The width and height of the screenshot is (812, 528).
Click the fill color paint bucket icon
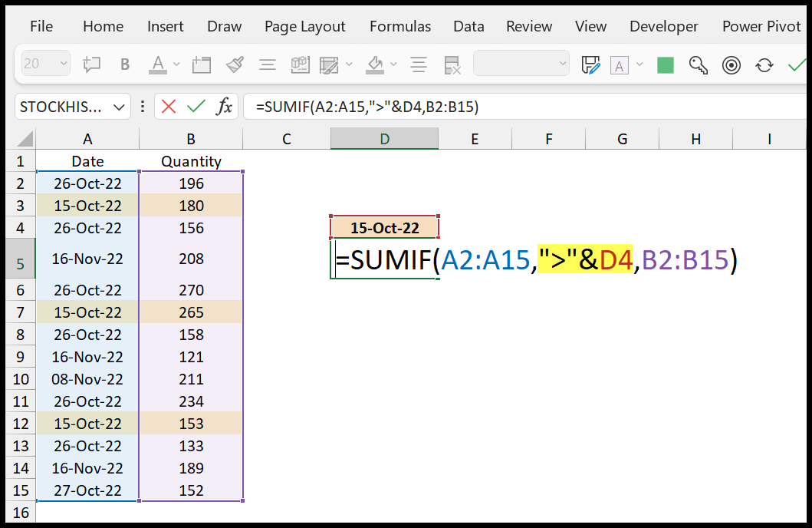pos(375,64)
